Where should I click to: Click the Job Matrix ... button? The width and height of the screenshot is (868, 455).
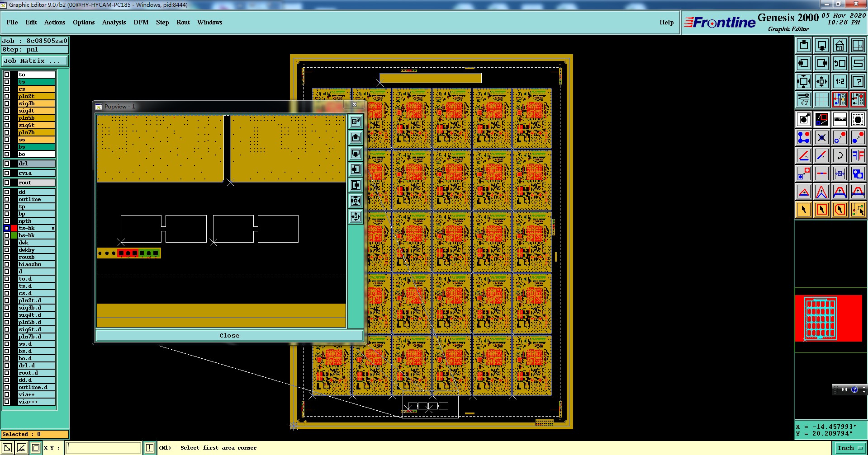35,61
